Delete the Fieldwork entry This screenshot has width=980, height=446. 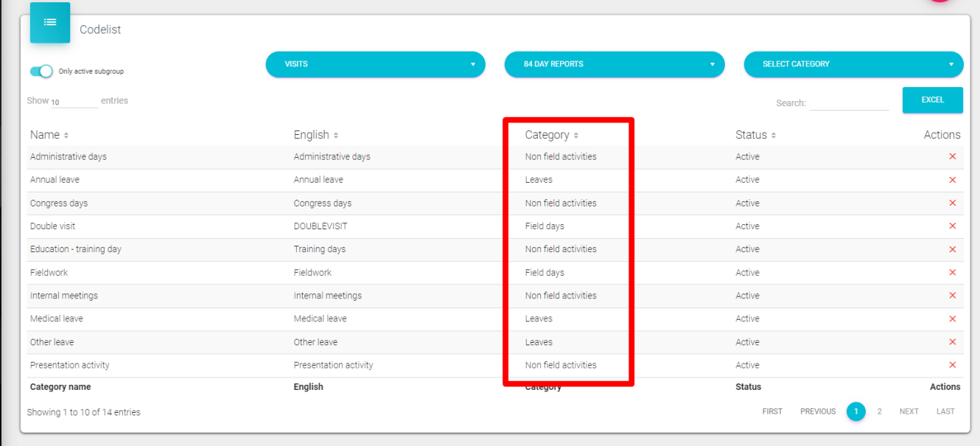(952, 273)
